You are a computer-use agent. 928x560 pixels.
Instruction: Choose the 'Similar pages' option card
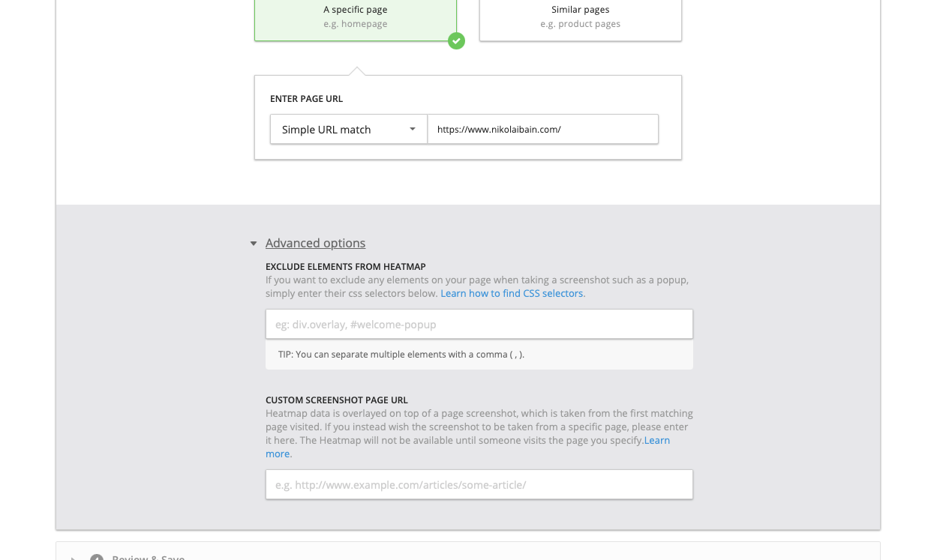[x=580, y=16]
